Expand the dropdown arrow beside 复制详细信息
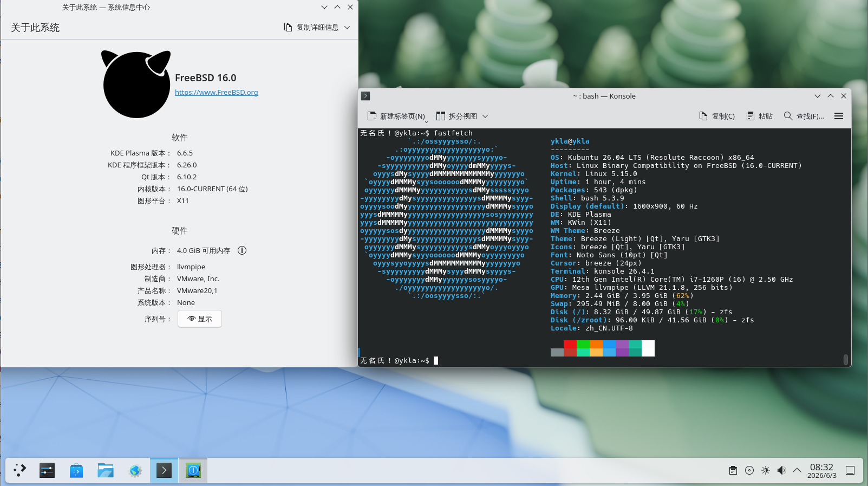This screenshot has width=868, height=486. point(347,27)
